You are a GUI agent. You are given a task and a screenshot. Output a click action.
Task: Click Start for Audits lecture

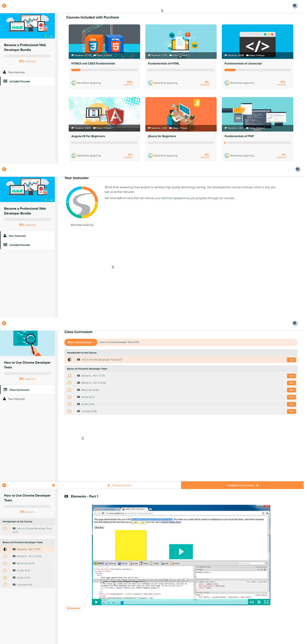(x=291, y=404)
